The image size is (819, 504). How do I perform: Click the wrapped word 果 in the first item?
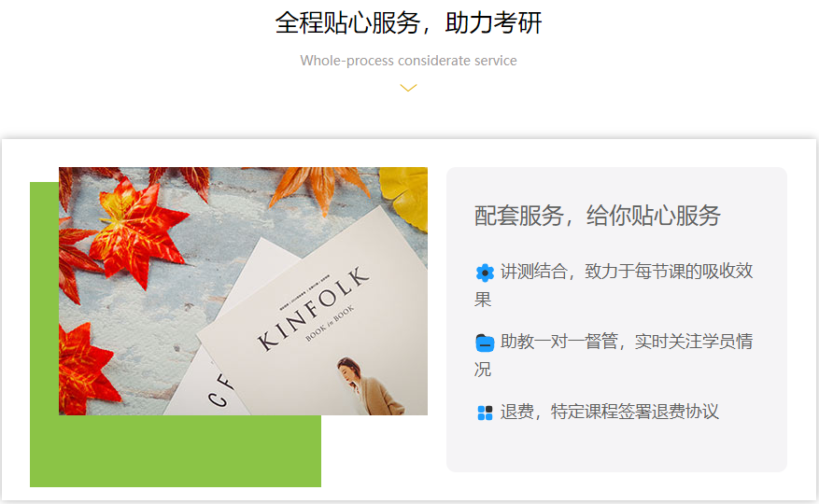click(483, 300)
